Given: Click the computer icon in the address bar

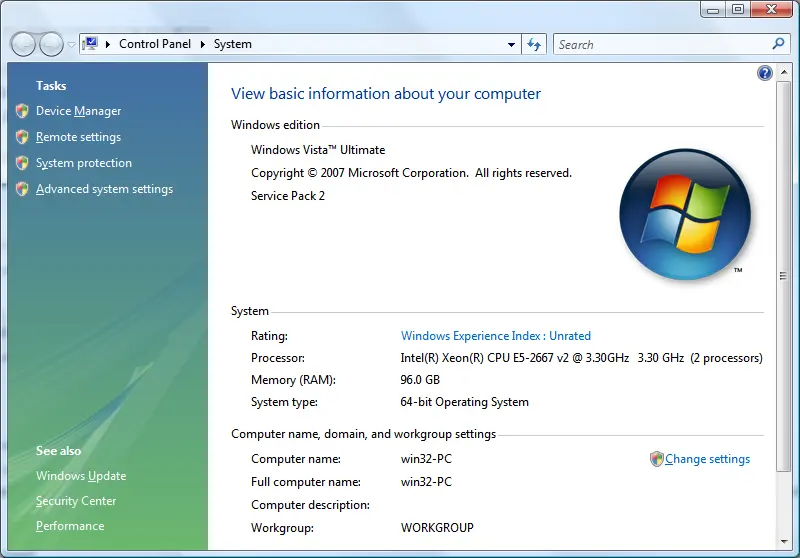Looking at the screenshot, I should [x=91, y=43].
